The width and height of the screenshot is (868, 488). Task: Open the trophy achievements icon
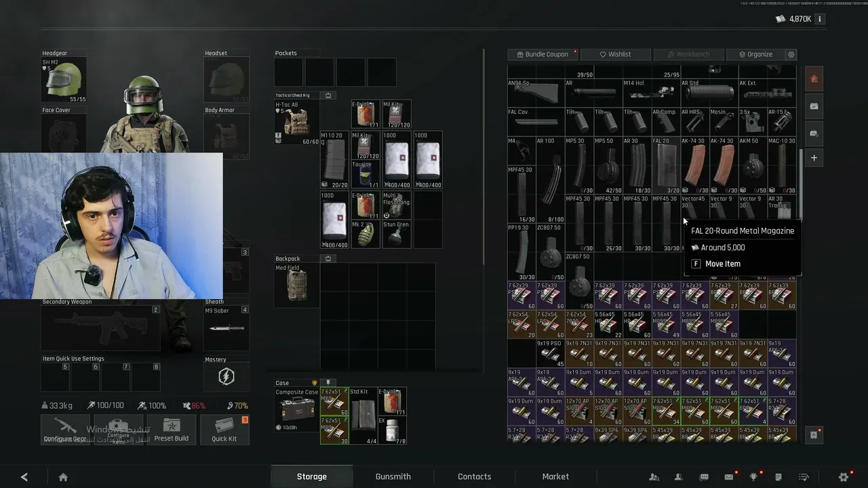click(x=753, y=477)
